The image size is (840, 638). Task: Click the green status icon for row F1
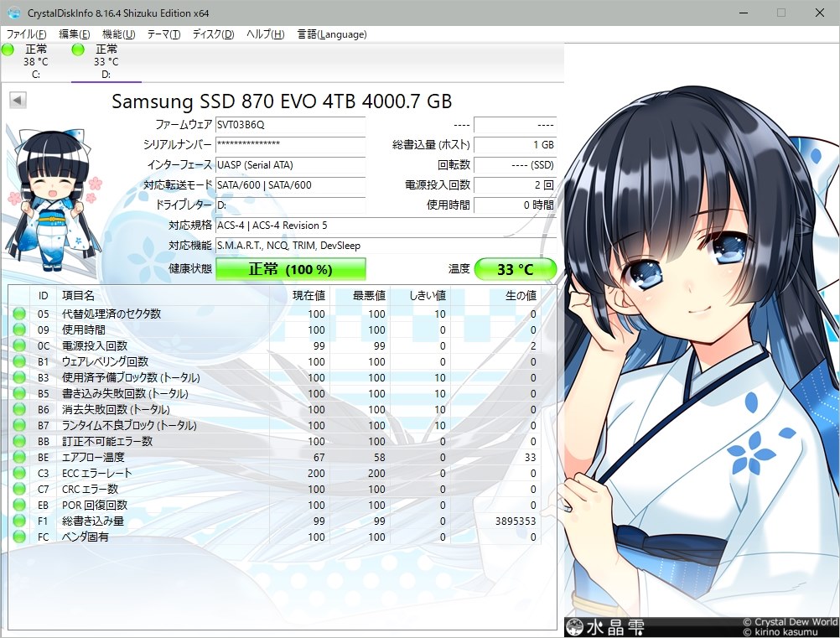19,521
